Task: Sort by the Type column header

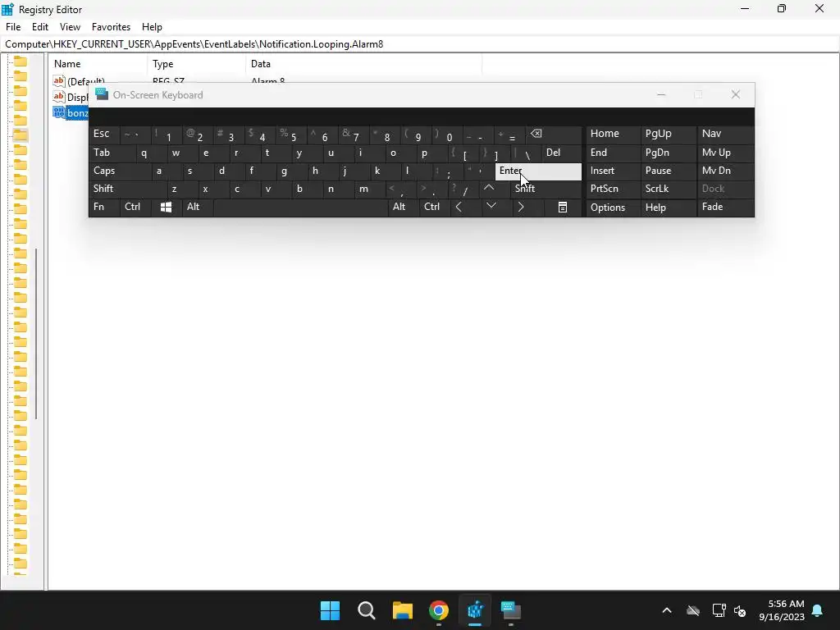Action: coord(196,64)
